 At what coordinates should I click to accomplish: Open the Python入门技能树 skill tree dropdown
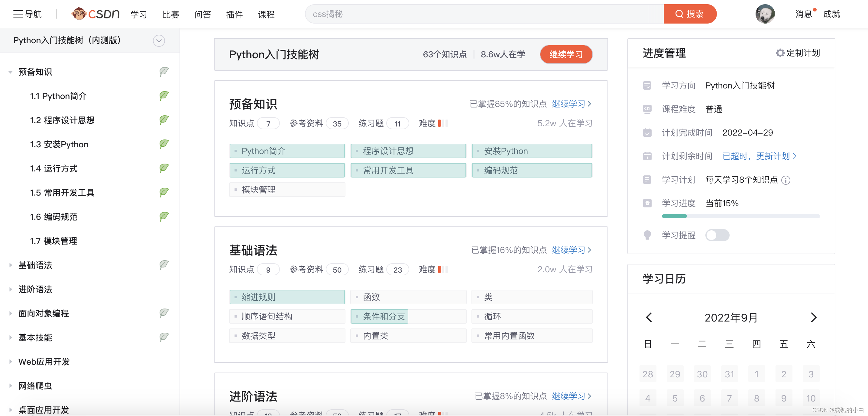[159, 41]
